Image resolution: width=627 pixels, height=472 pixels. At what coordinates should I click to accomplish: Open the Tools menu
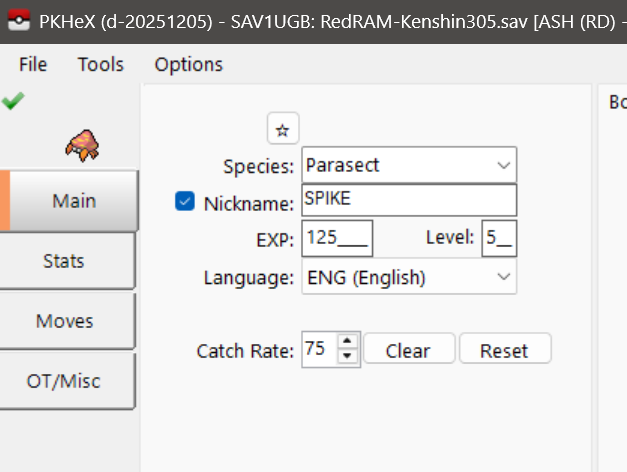point(101,64)
